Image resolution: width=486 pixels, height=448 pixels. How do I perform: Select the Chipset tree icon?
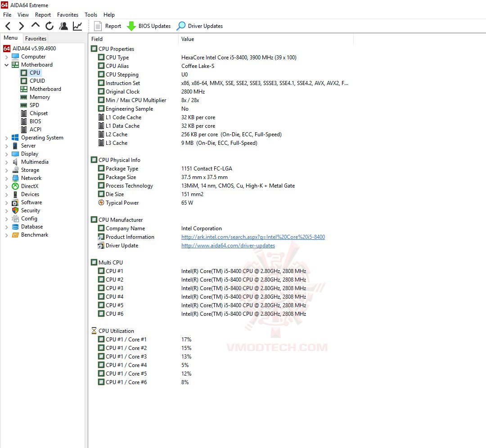click(x=24, y=113)
